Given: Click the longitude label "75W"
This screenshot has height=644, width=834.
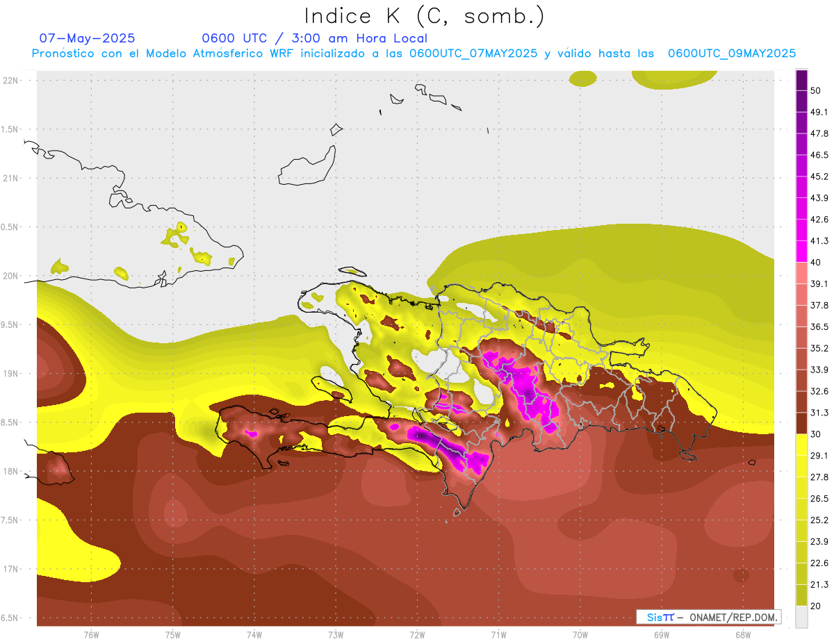Looking at the screenshot, I should pyautogui.click(x=172, y=635).
